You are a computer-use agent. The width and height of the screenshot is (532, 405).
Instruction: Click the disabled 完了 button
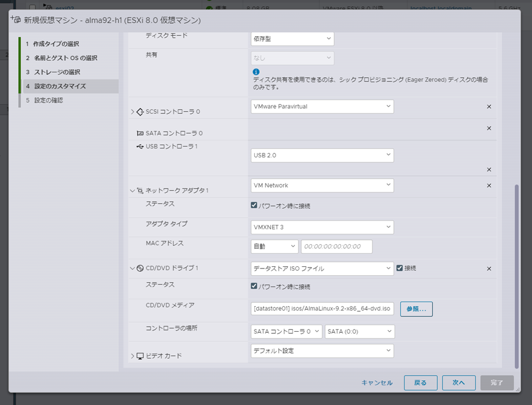tap(497, 382)
